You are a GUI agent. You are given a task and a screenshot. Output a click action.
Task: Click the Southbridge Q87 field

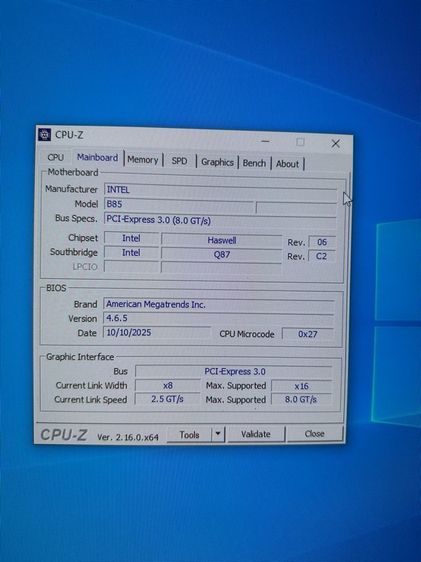click(x=221, y=255)
